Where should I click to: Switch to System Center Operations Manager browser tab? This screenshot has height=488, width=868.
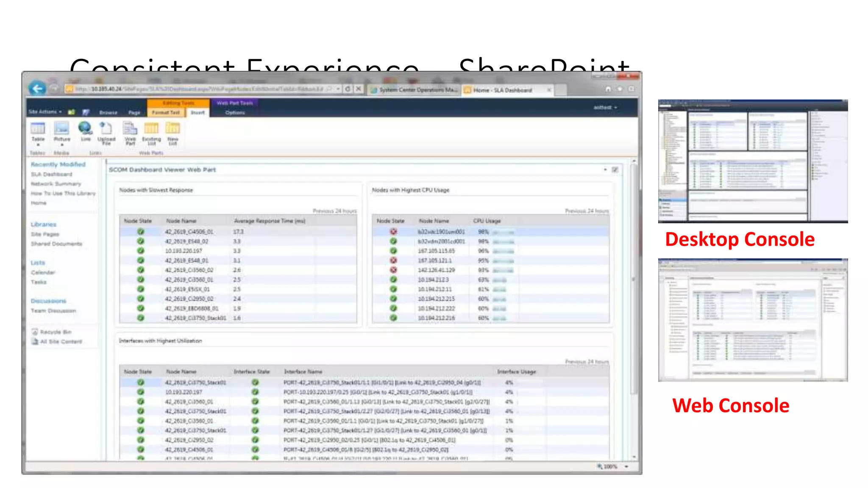pyautogui.click(x=414, y=90)
